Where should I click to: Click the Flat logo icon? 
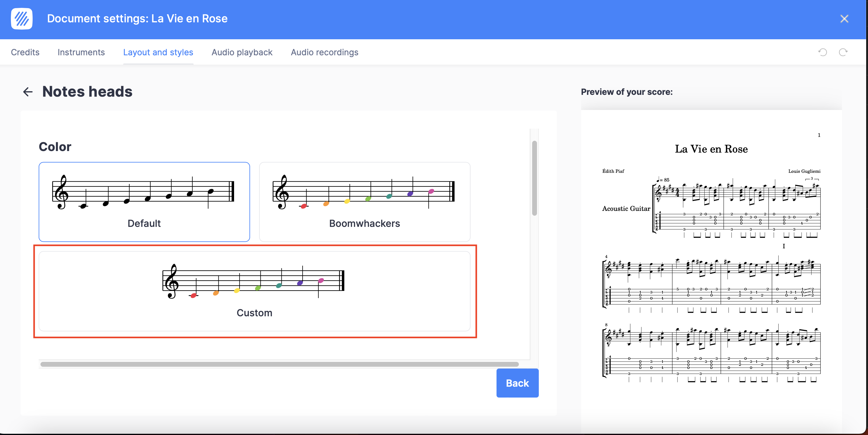(x=21, y=19)
